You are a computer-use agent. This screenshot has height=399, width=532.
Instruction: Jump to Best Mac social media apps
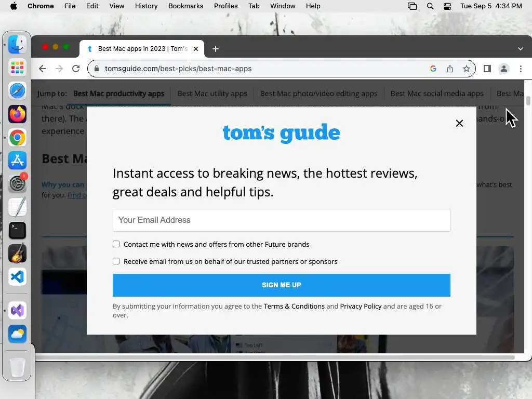(436, 94)
